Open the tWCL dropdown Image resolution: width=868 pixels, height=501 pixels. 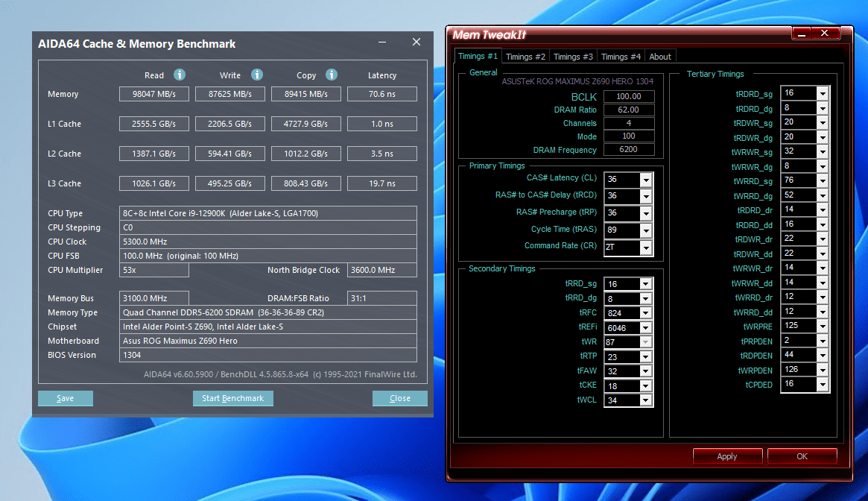click(645, 400)
